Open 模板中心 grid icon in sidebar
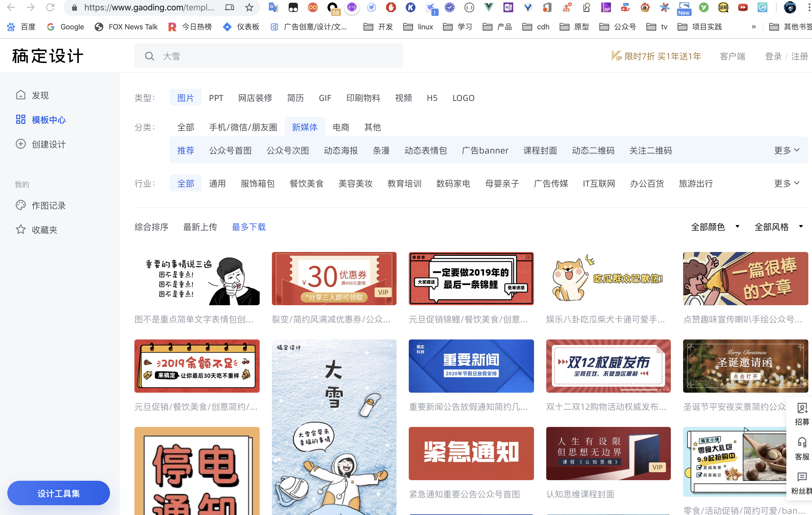812x515 pixels. coord(20,120)
